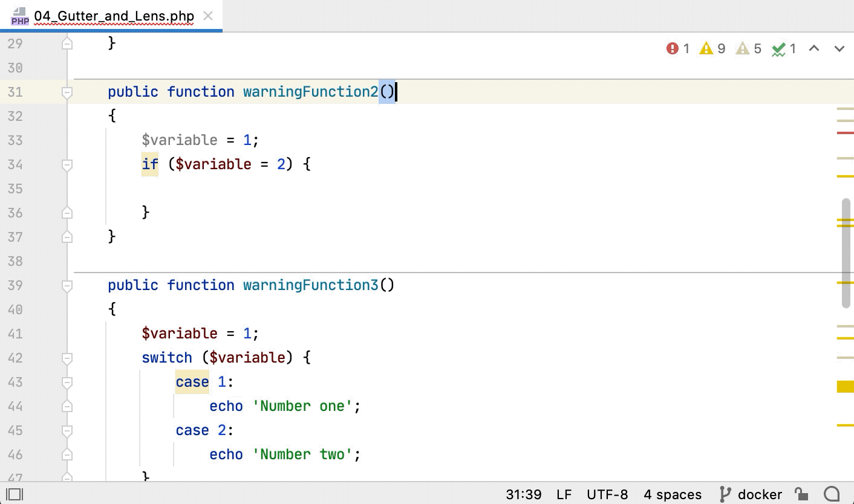The image size is (854, 504).
Task: Click the PHP file icon on the editor tab
Action: (x=19, y=16)
